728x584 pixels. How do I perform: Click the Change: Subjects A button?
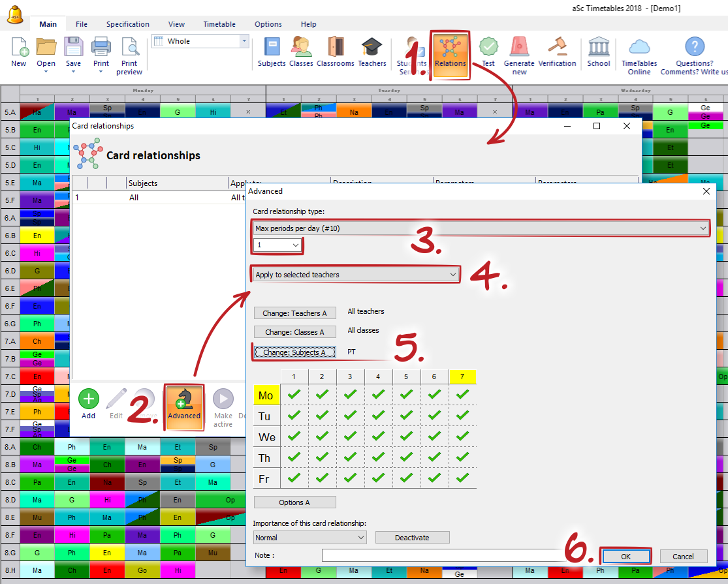point(294,352)
